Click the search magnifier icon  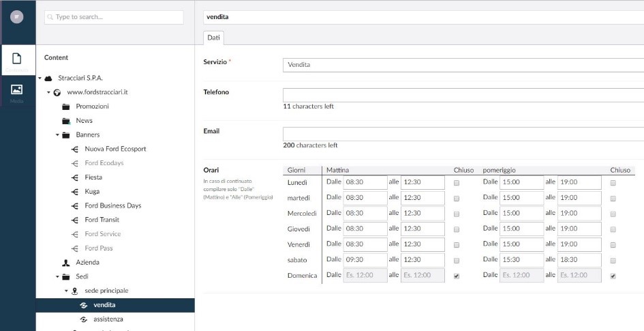[50, 17]
